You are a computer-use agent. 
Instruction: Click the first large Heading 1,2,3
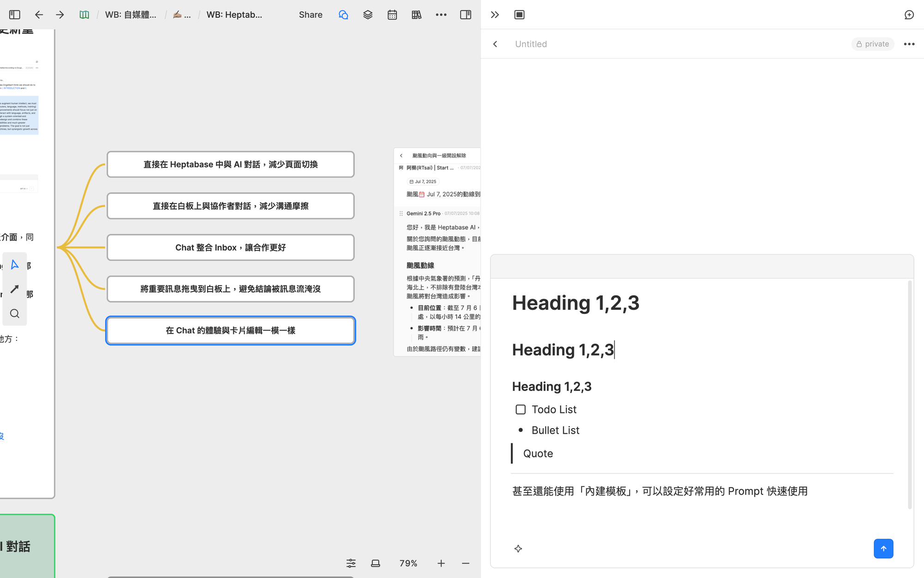[x=576, y=303]
